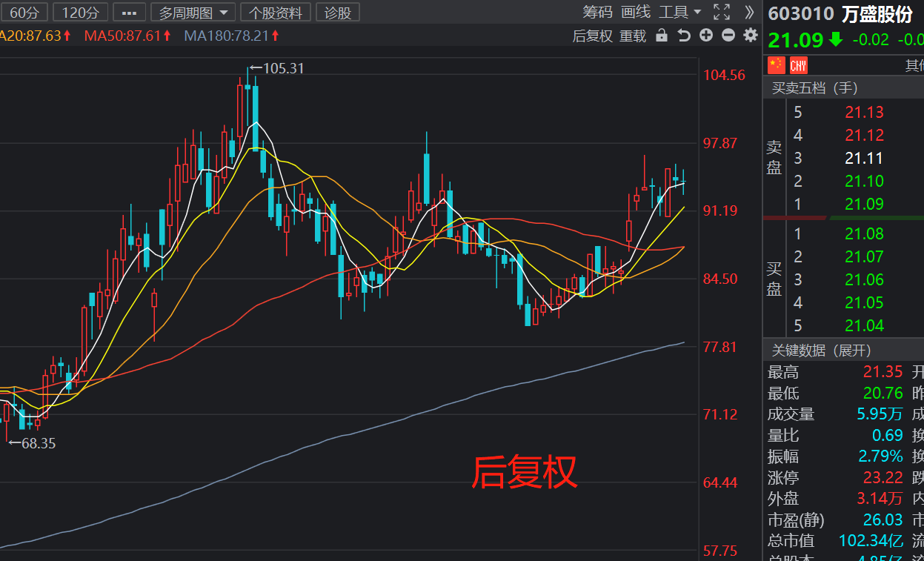Image resolution: width=924 pixels, height=561 pixels.
Task: Click sell level 1 price 21.09
Action: [x=864, y=205]
